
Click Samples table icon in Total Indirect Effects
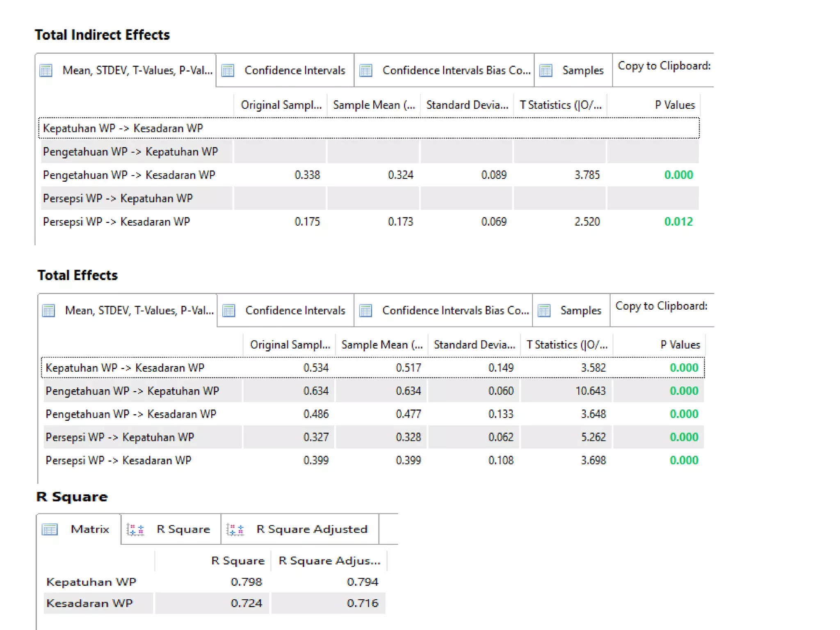click(546, 71)
